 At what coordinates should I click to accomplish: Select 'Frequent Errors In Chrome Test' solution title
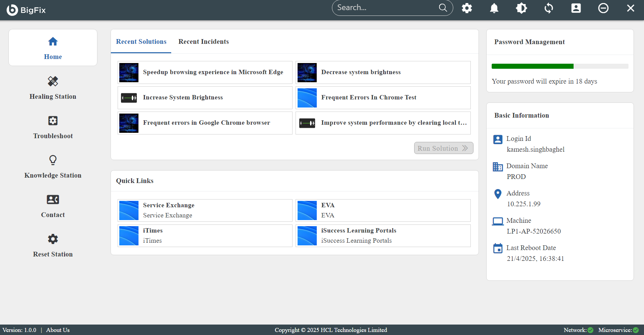click(369, 97)
